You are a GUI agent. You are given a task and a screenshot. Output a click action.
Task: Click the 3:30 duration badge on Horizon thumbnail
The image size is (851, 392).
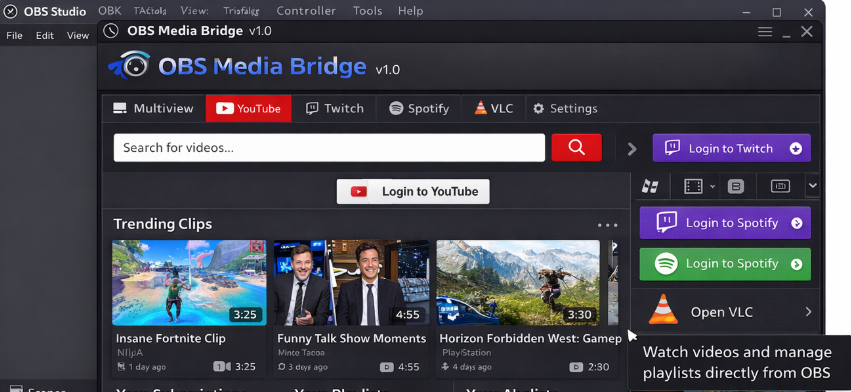coord(579,314)
